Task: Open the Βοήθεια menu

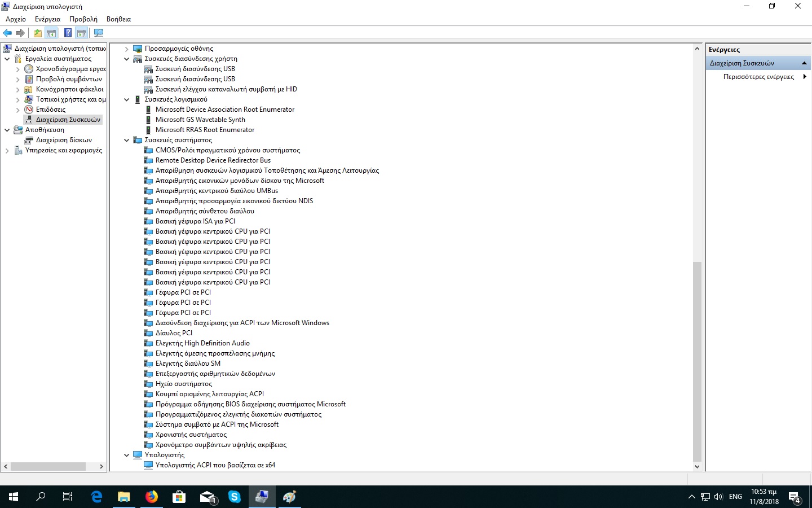Action: pyautogui.click(x=118, y=19)
